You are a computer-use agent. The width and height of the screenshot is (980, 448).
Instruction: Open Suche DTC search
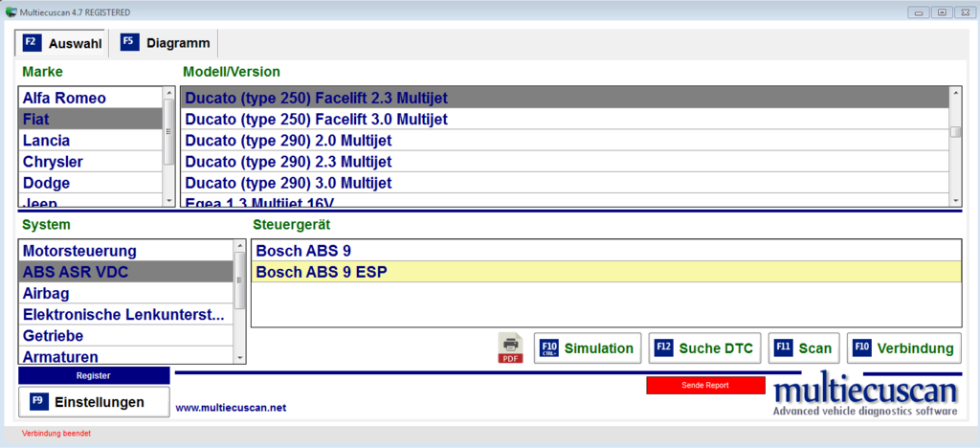click(705, 348)
